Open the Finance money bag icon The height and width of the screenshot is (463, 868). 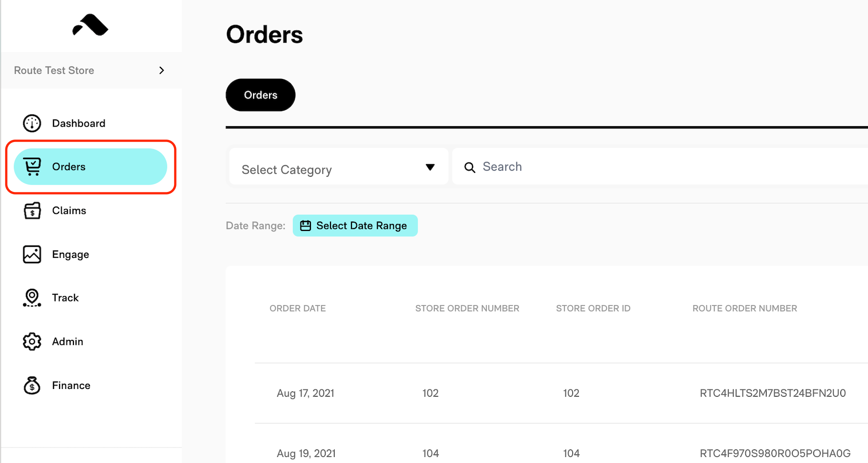click(32, 385)
